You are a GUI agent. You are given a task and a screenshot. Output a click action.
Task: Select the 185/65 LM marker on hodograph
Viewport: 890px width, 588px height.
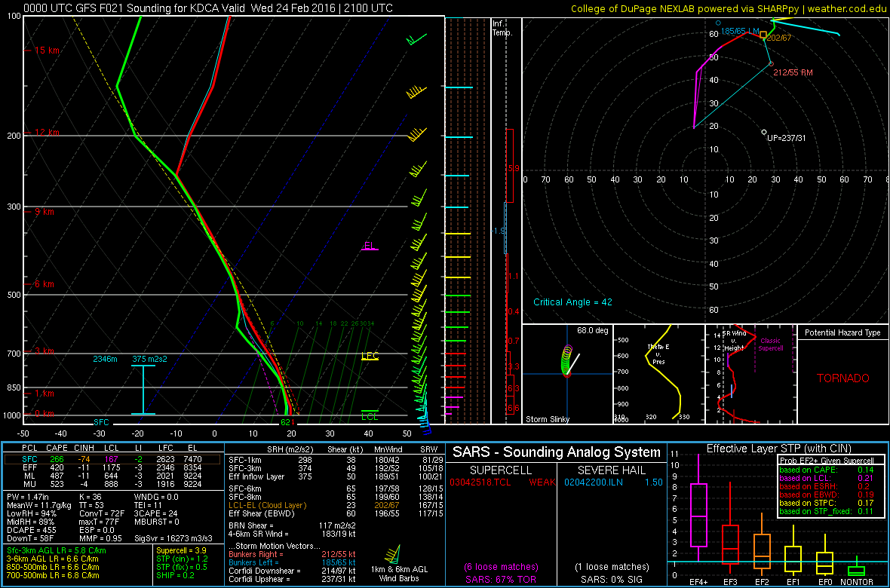click(x=718, y=23)
